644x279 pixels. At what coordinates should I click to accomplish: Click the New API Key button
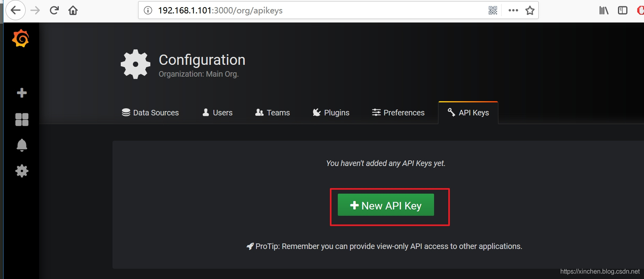(386, 205)
